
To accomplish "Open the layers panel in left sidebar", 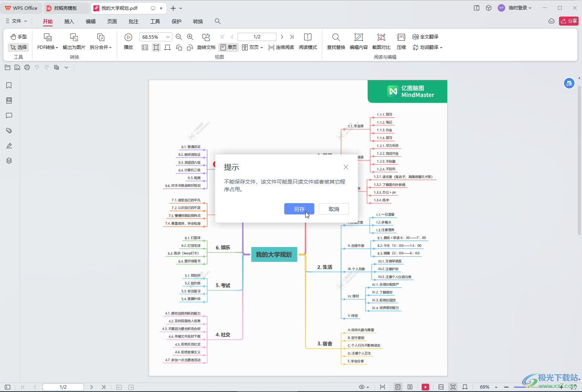I will pos(9,161).
